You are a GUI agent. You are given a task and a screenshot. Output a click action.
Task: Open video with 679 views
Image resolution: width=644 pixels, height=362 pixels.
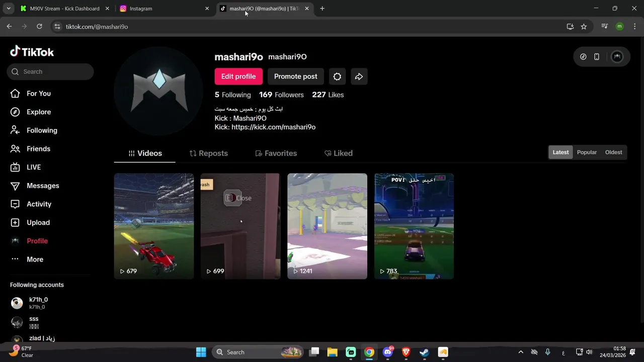154,226
